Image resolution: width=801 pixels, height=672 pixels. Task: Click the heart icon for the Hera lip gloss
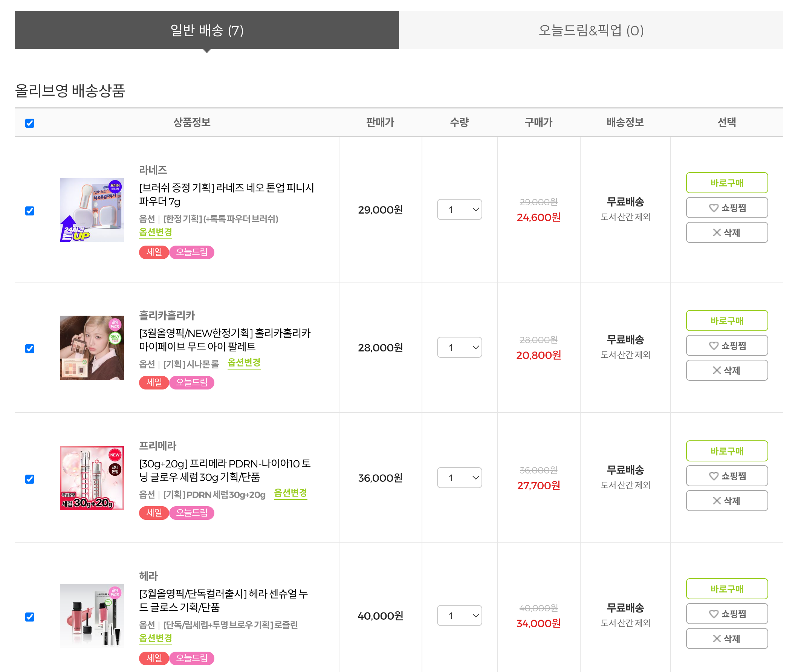click(713, 613)
